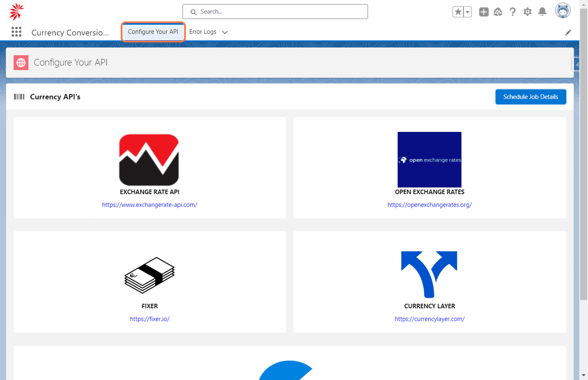Click the pencil edit navigation icon
Screen dimensions: 588x380
[x=568, y=33]
